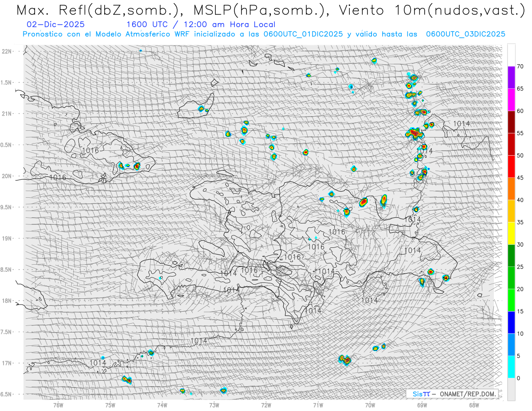The width and height of the screenshot is (532, 411).
Task: Click the '0' label on the color scale
Action: coord(518,378)
